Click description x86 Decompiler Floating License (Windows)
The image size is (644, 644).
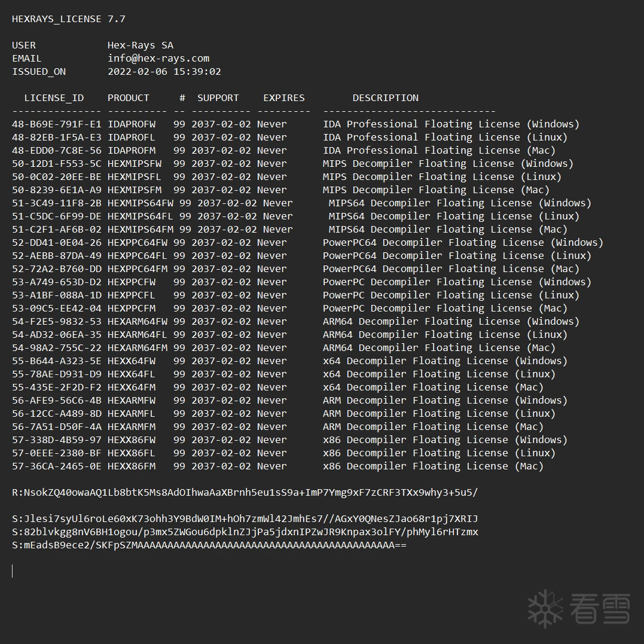tap(445, 439)
